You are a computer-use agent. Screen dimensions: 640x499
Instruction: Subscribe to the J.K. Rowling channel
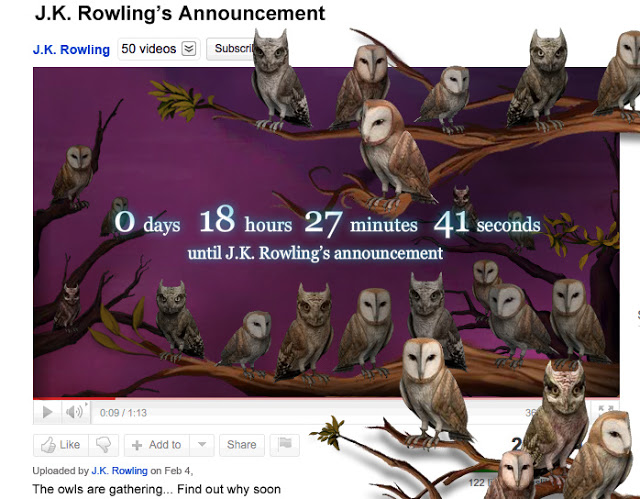point(231,49)
